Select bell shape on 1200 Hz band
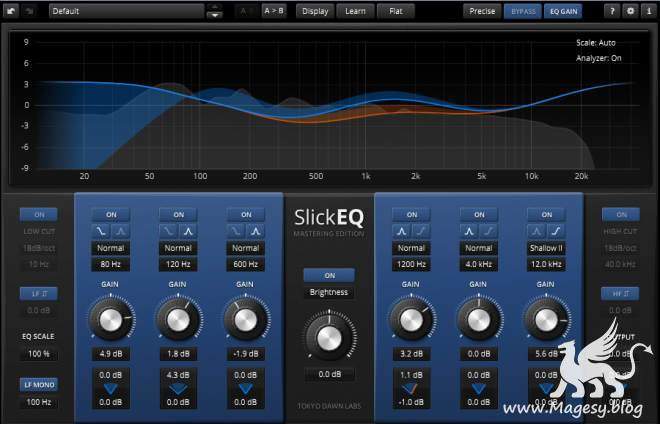Image resolution: width=660 pixels, height=424 pixels. [x=402, y=231]
